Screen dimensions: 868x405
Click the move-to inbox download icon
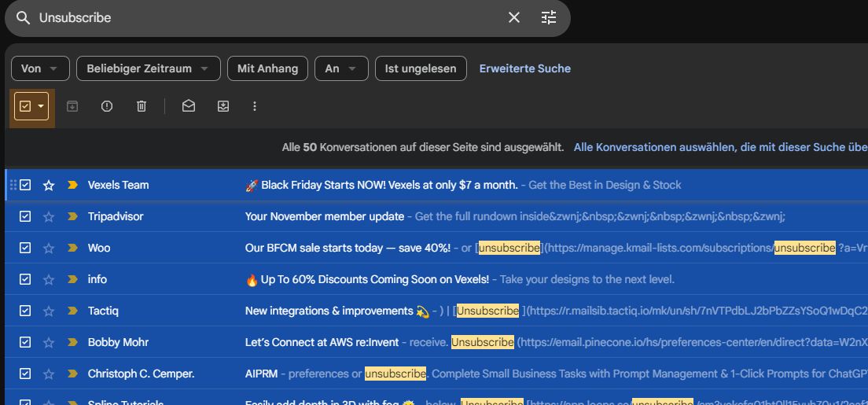point(223,106)
